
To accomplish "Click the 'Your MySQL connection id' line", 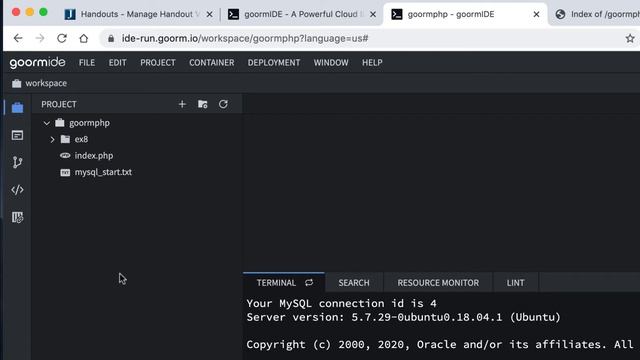I will [x=341, y=304].
